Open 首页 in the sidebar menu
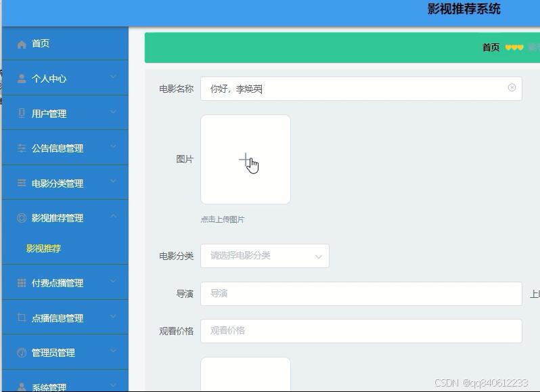This screenshot has height=392, width=540. click(65, 44)
